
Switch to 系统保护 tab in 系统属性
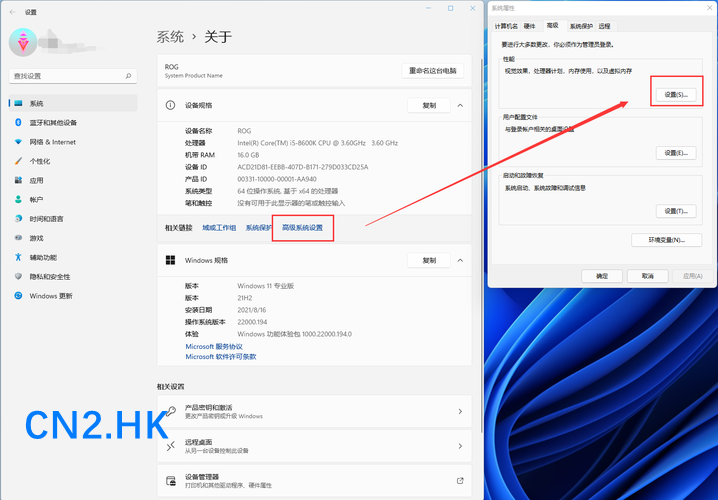[x=581, y=26]
